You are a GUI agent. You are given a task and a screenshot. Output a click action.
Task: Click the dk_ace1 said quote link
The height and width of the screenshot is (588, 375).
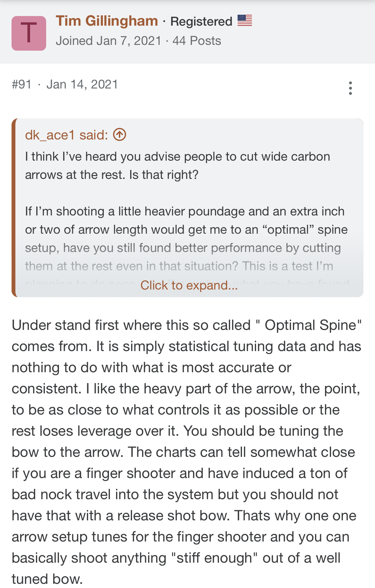67,135
